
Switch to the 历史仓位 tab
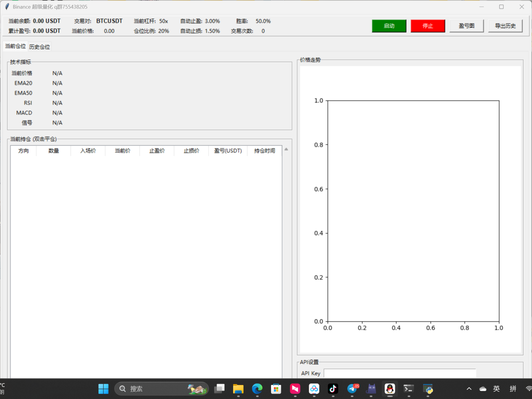pos(39,47)
